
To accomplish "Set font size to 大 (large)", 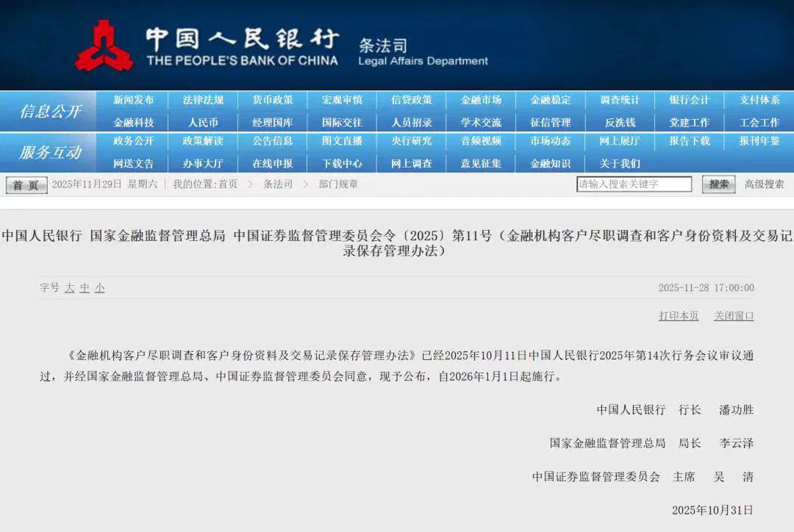I will click(x=70, y=288).
